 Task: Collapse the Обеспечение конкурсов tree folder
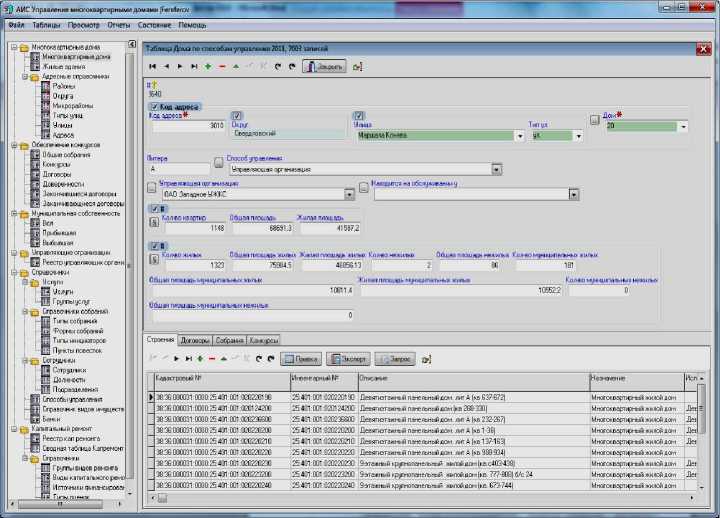(x=14, y=144)
